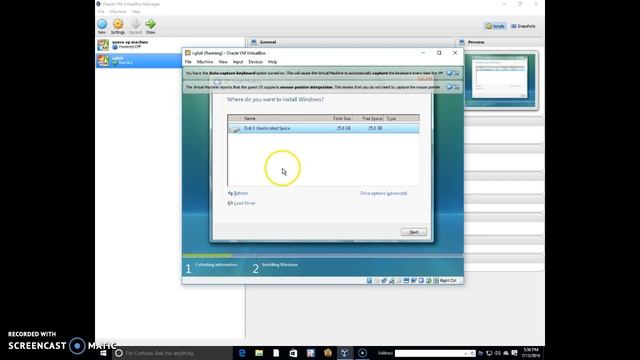This screenshot has width=640, height=360.
Task: Click the General section header
Action: tap(268, 42)
